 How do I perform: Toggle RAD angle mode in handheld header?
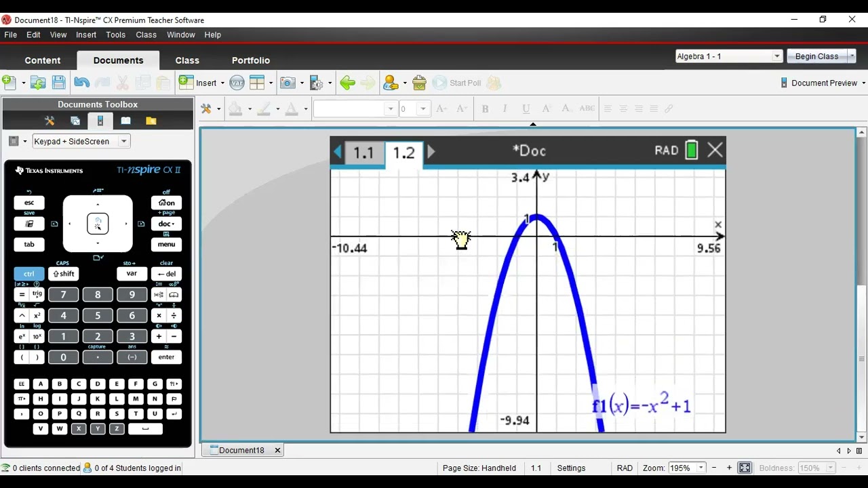pos(666,150)
